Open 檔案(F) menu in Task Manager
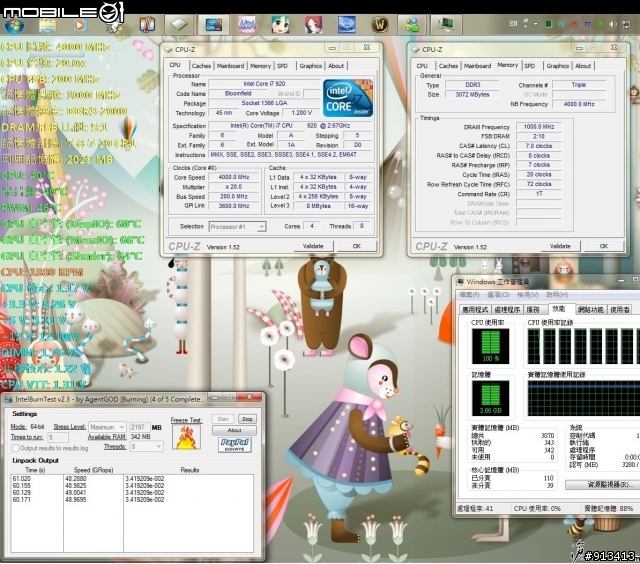 469,295
